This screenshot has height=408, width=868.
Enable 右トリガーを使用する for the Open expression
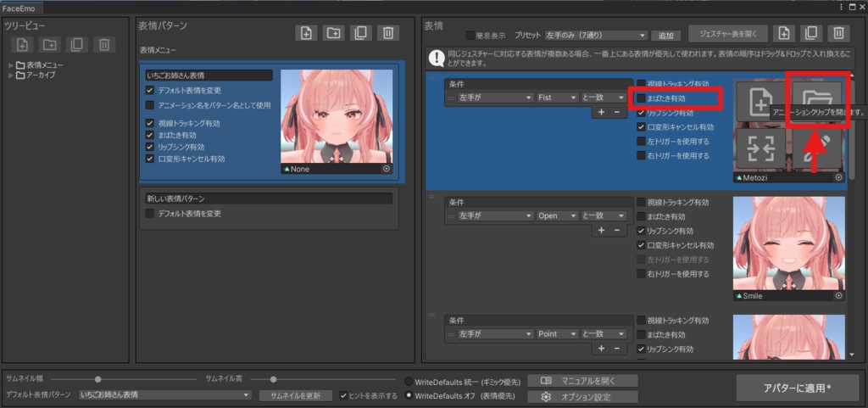[x=641, y=274]
